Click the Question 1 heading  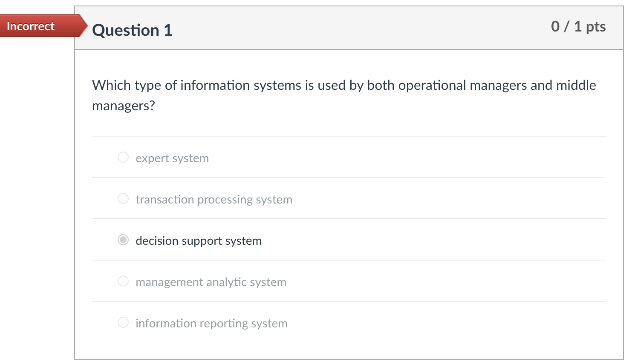(x=132, y=30)
